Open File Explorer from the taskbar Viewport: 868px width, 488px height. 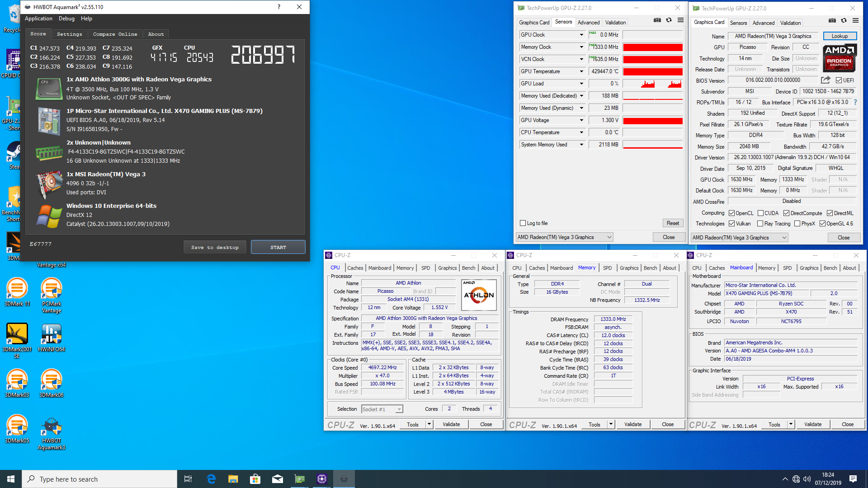coord(233,479)
